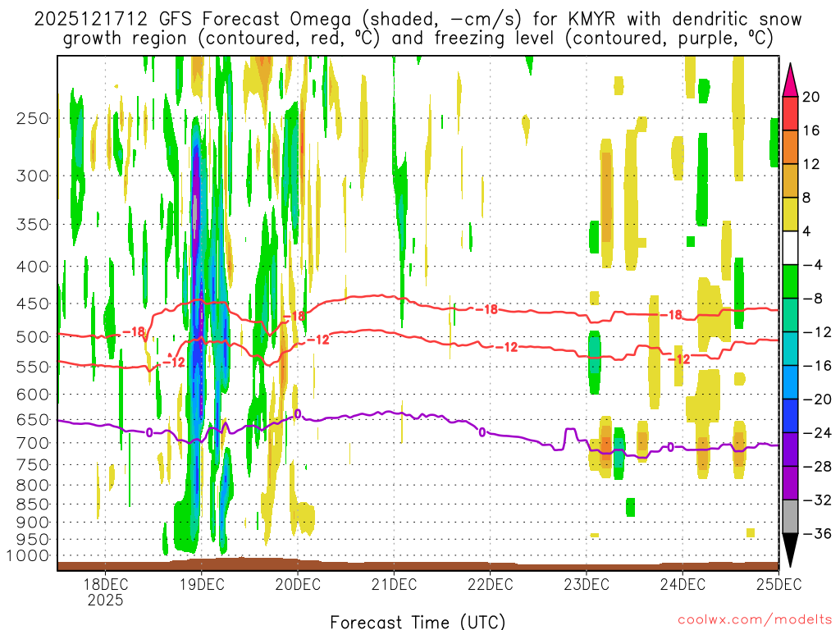Click the purple 0 freezing label near 24DEC
The image size is (840, 630).
[671, 447]
